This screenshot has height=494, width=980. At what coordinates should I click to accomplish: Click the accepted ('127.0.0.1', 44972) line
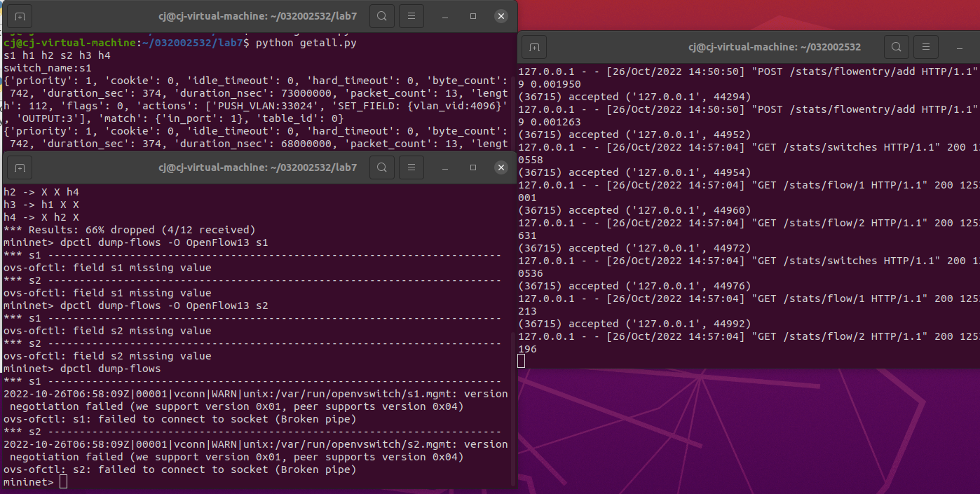pos(634,248)
